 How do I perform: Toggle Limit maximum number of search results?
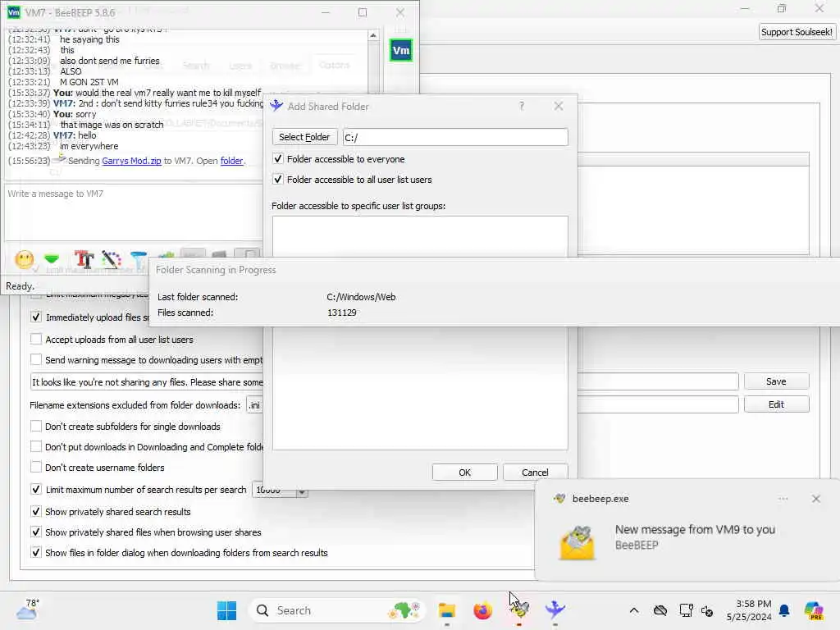tap(36, 489)
